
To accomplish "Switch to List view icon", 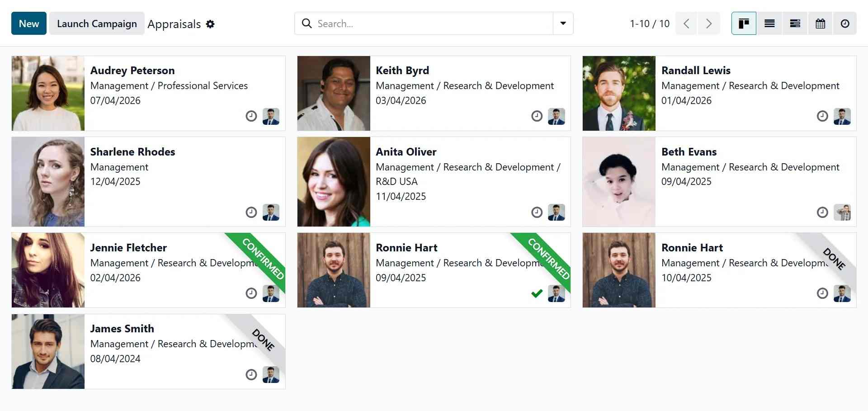I will click(769, 24).
